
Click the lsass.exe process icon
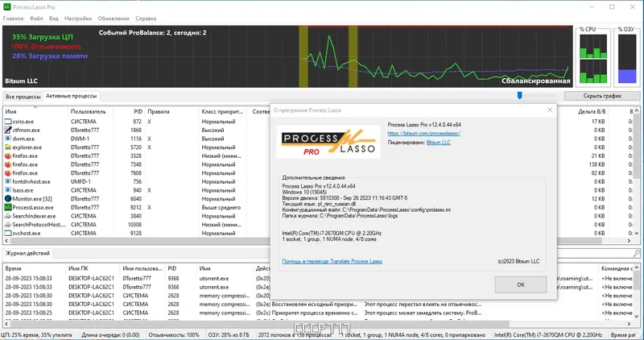point(8,190)
